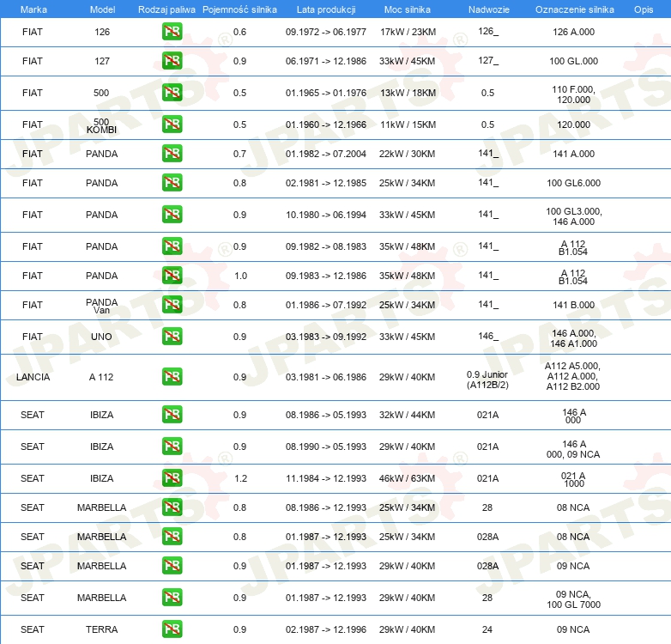Select the engine code '100 GL.000'

(x=573, y=61)
